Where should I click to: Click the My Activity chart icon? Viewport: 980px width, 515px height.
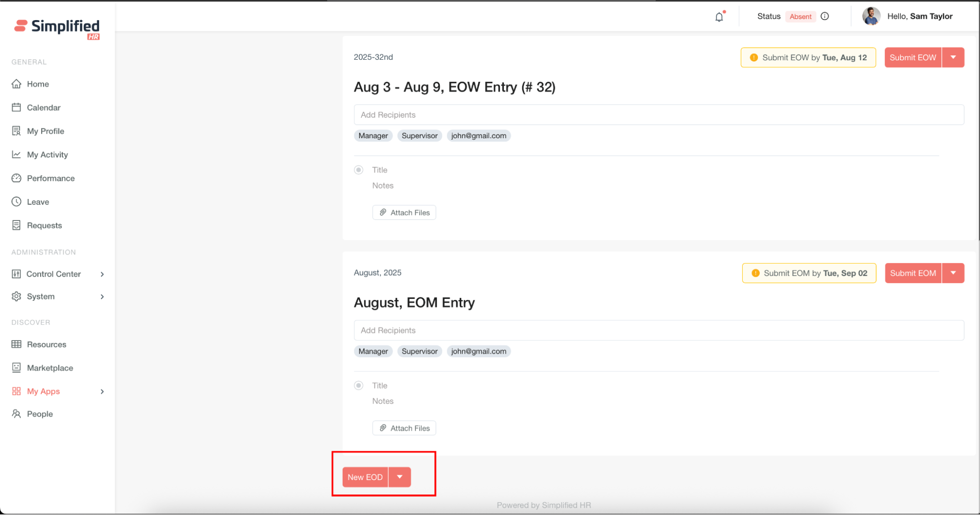(x=17, y=155)
